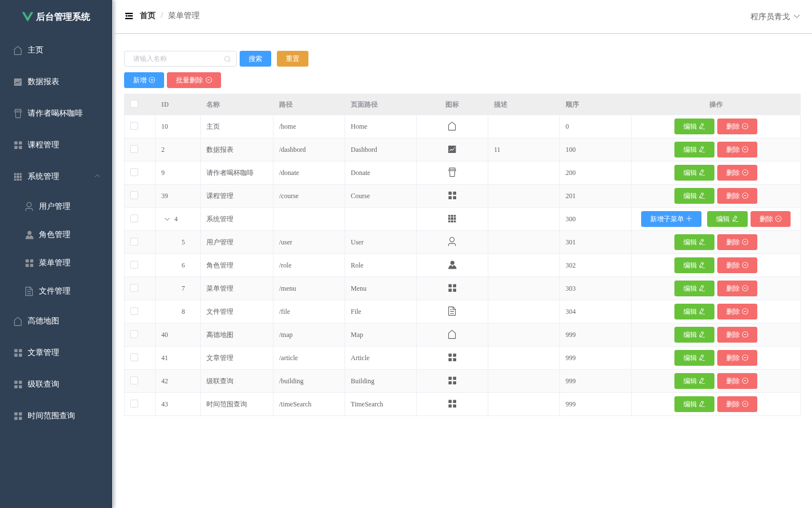Click the grid icon in the 系统管理 table row
812x508 pixels.
click(x=452, y=219)
